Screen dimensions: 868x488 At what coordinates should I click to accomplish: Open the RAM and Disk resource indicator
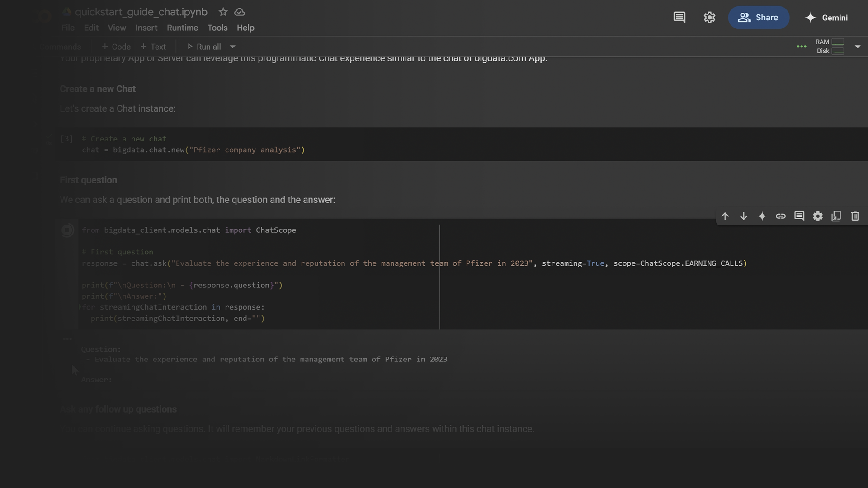[830, 47]
